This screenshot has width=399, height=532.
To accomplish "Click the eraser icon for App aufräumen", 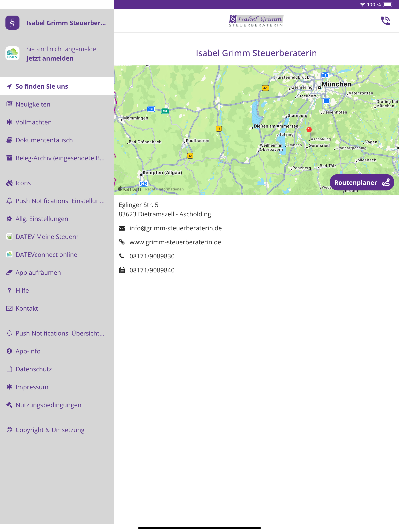I will 9,272.
